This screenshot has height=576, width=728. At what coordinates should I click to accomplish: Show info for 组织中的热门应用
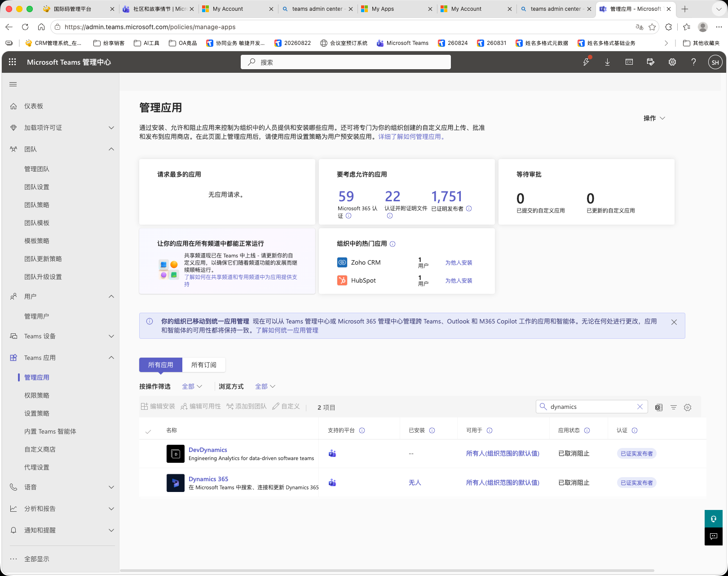[x=393, y=244]
